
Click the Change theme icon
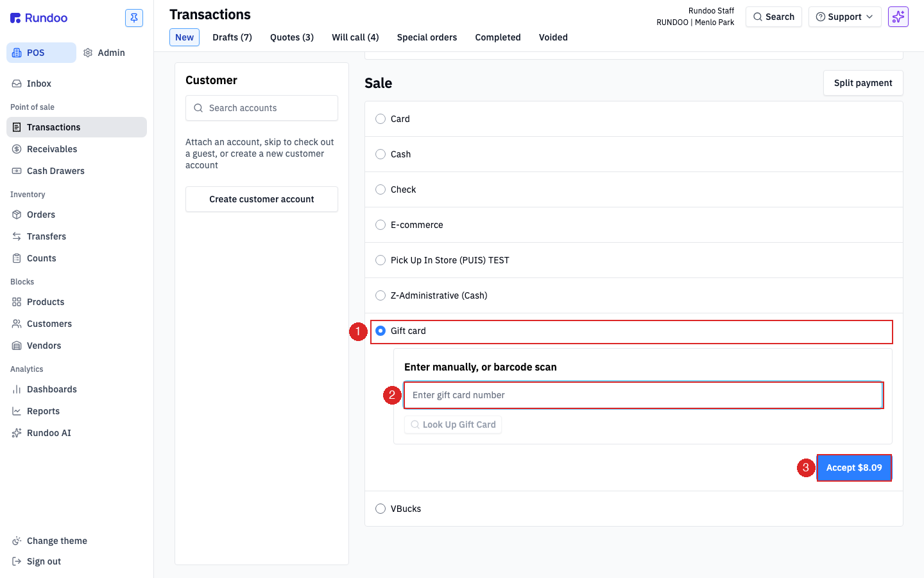pos(17,541)
